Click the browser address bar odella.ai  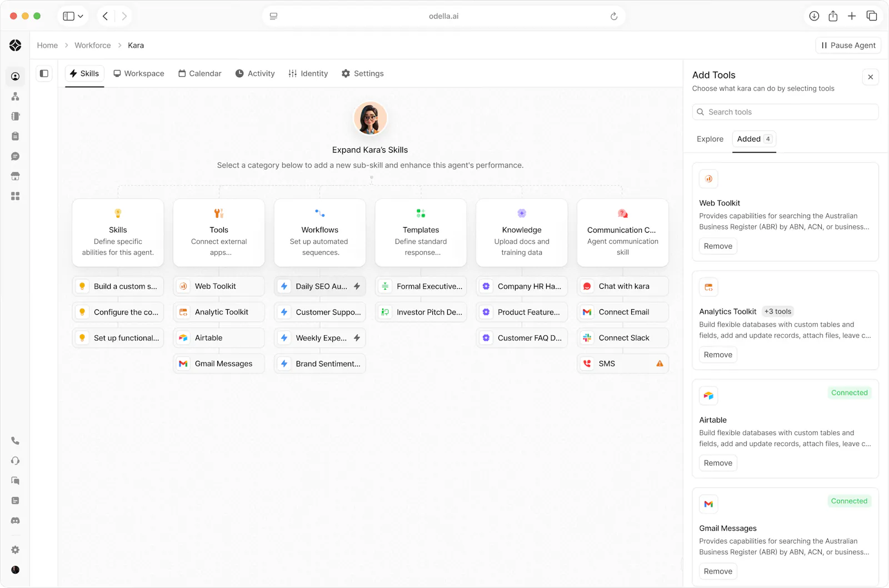click(443, 16)
